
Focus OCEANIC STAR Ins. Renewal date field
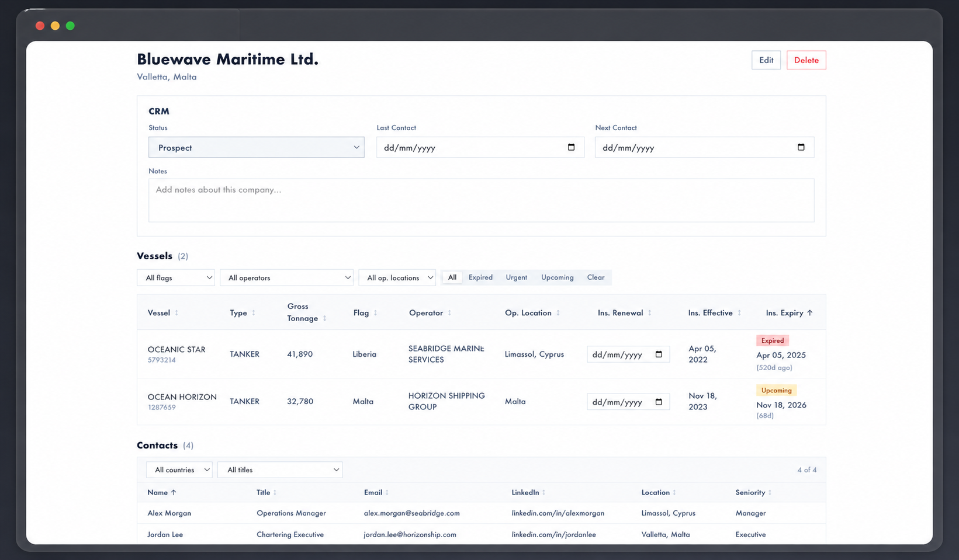pyautogui.click(x=628, y=354)
